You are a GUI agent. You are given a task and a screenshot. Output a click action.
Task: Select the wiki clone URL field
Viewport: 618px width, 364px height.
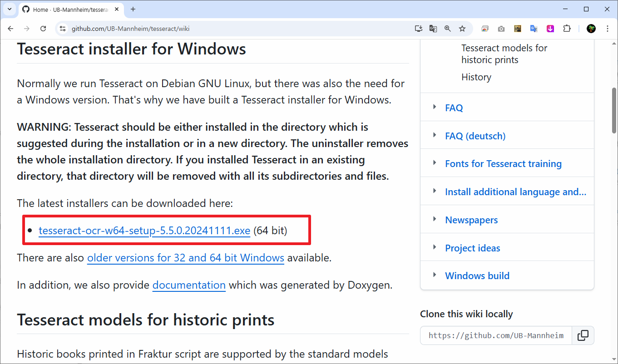click(496, 335)
